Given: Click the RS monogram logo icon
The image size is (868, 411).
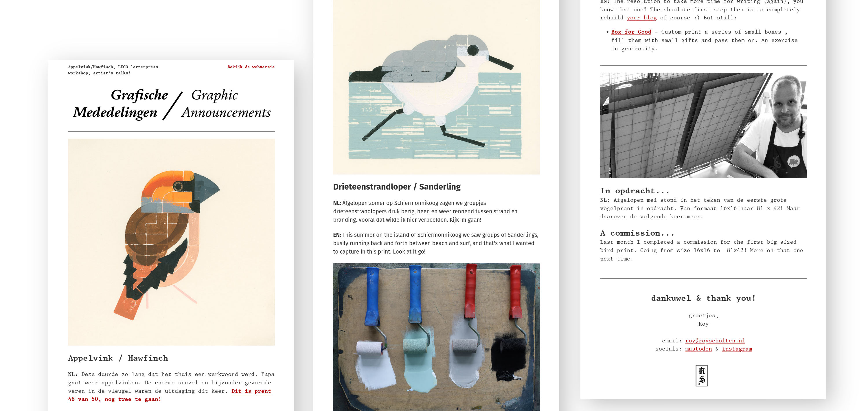Looking at the screenshot, I should click(x=701, y=375).
